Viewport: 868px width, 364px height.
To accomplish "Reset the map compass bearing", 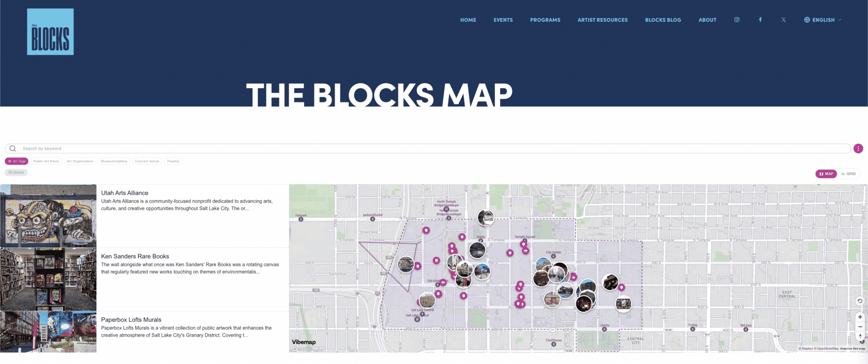I will [x=860, y=336].
